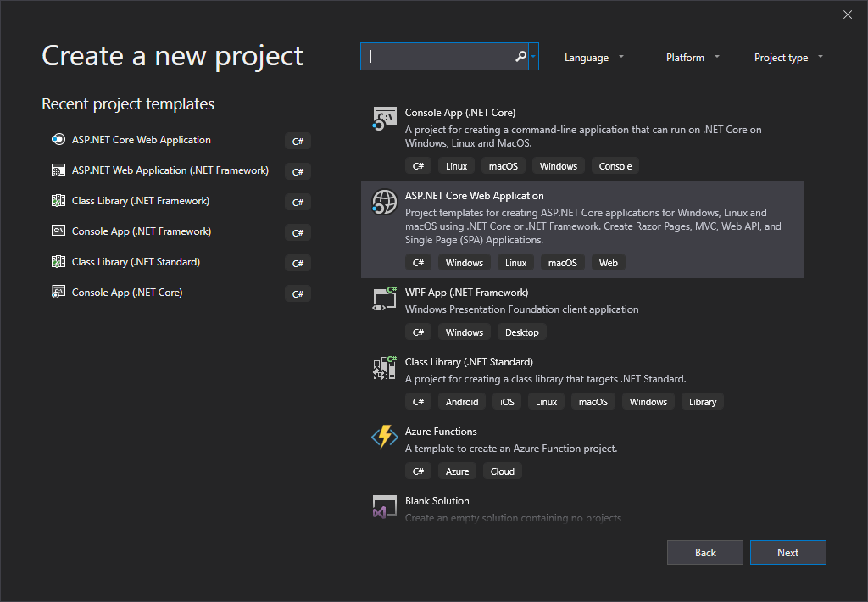Click Cloud tag under Azure Functions
Image resolution: width=868 pixels, height=602 pixels.
coord(502,471)
